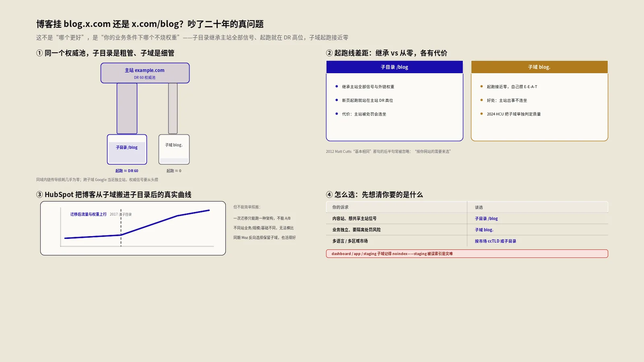The width and height of the screenshot is (644, 362).
Task: Select the label 起跑 ≈ DR 60
Action: point(127,171)
